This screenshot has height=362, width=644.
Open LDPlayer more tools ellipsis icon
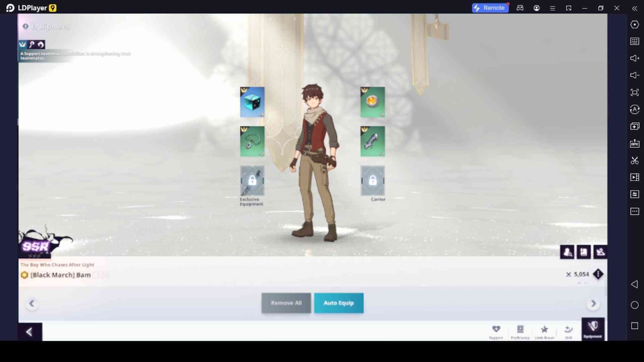pyautogui.click(x=635, y=212)
